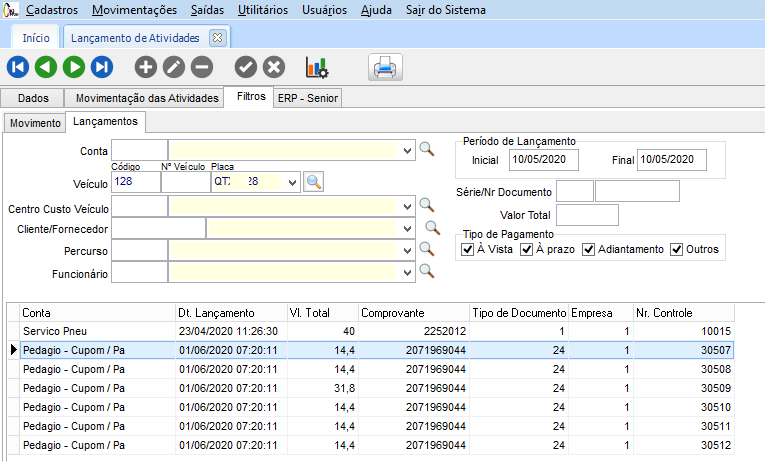The width and height of the screenshot is (765, 462).
Task: Confirm changes with checkmark icon
Action: click(x=246, y=67)
